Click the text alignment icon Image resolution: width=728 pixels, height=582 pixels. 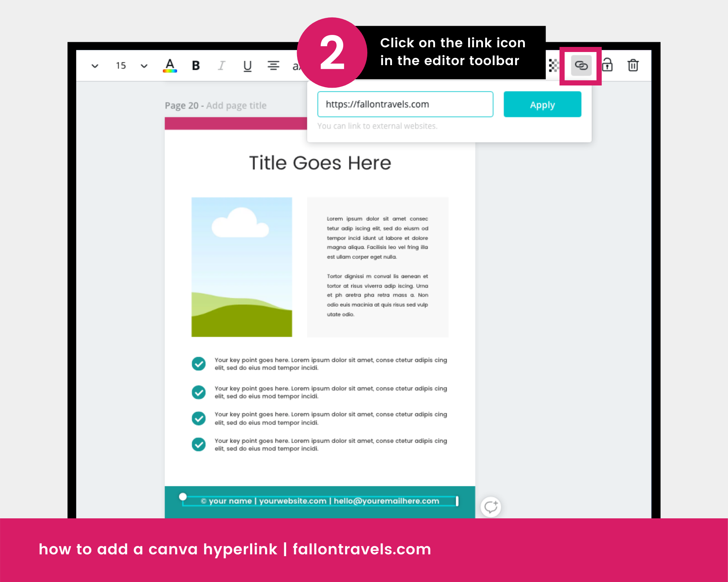click(273, 65)
